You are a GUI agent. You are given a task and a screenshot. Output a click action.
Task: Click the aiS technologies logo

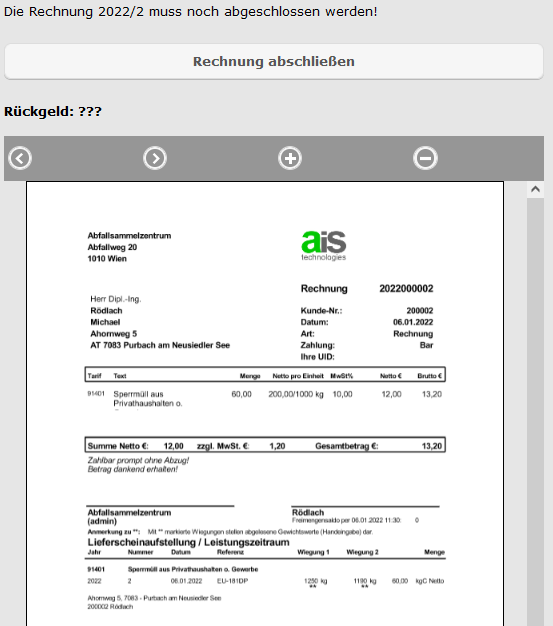click(x=323, y=246)
